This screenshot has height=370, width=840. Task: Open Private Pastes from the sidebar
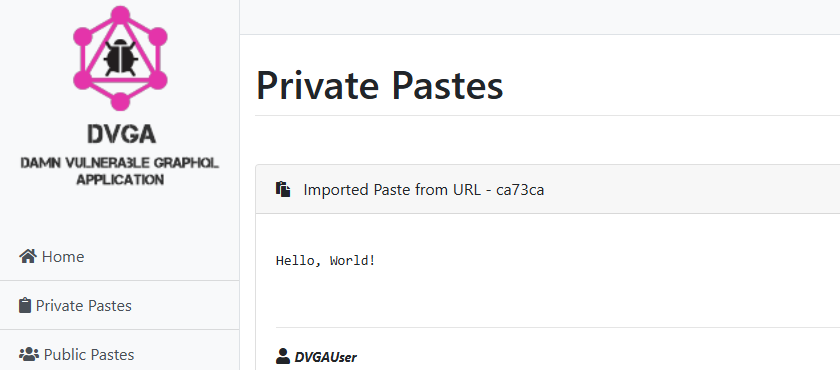pyautogui.click(x=119, y=305)
